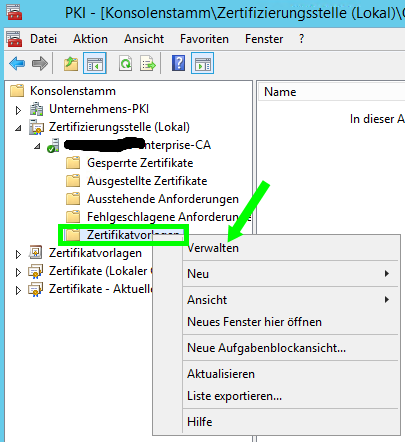
Task: Open the Ansicht menu in the menu bar
Action: click(144, 39)
